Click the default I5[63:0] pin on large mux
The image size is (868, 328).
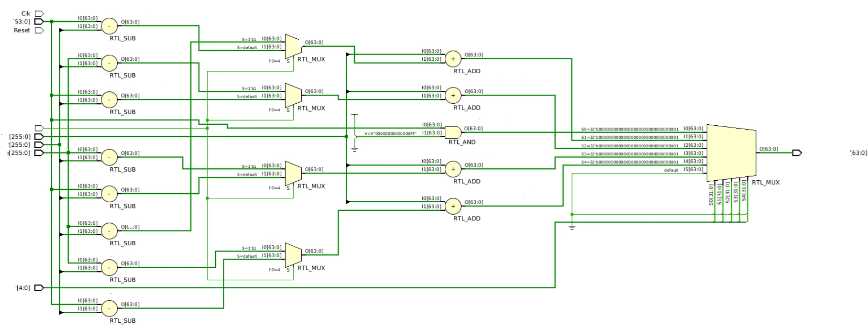point(693,170)
